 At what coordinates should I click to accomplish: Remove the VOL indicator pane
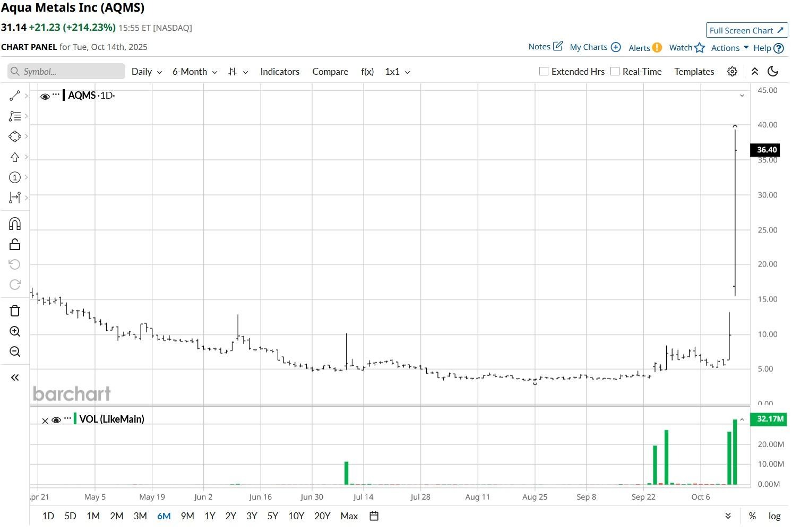45,421
